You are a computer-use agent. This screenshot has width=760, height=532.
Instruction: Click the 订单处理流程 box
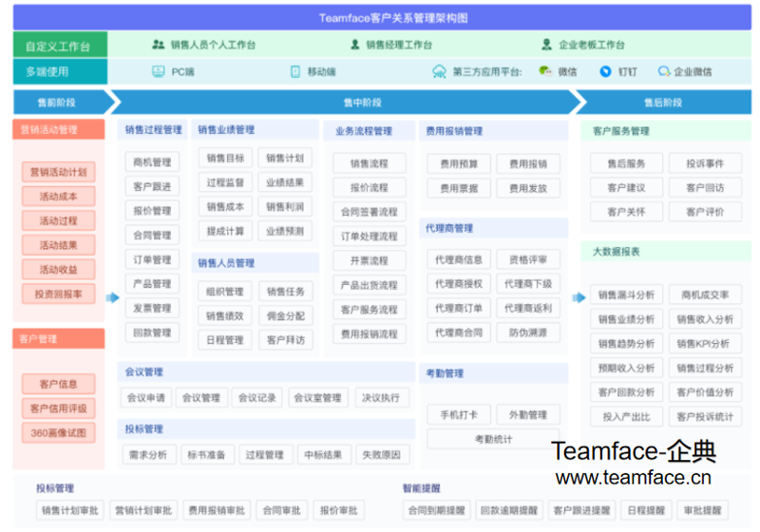(x=370, y=237)
